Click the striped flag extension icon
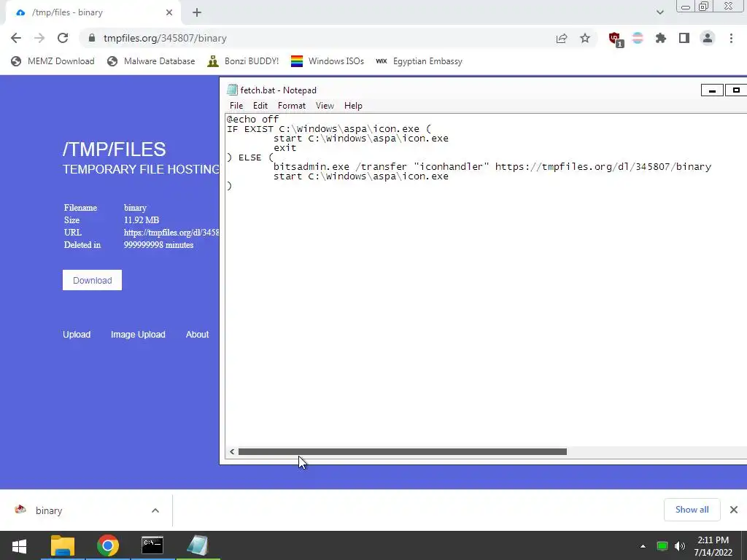The height and width of the screenshot is (560, 747). 638,38
